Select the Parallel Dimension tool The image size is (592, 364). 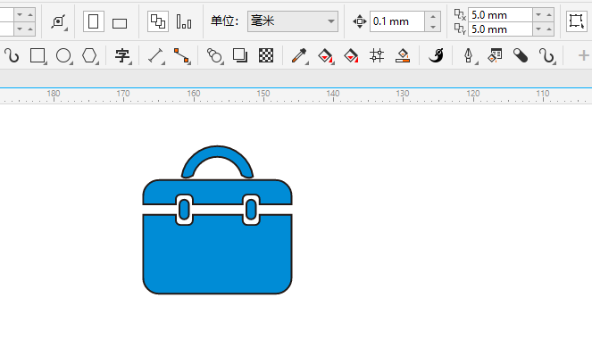[x=155, y=55]
